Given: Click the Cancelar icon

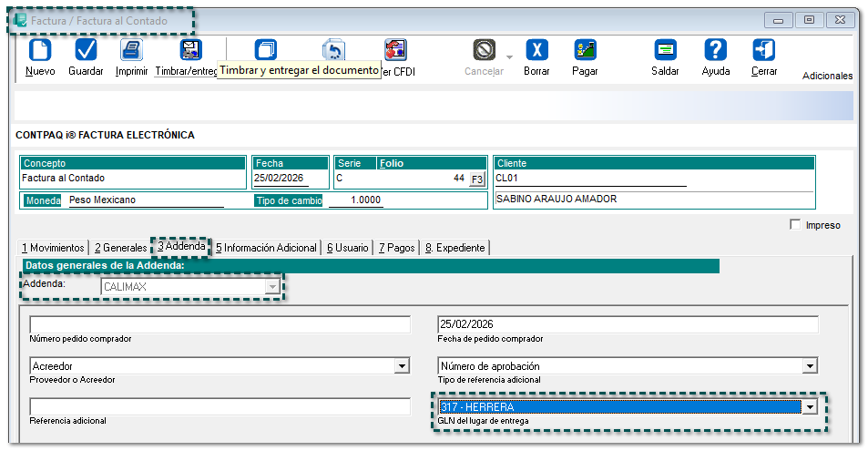Looking at the screenshot, I should coord(484,50).
